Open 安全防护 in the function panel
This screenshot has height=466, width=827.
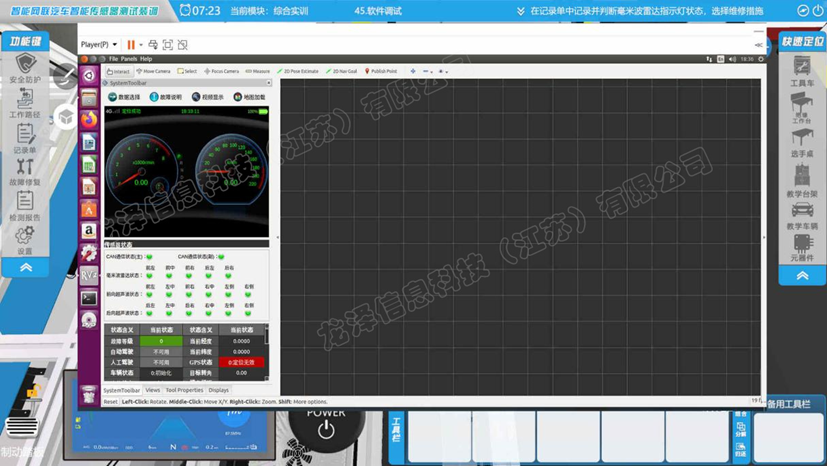(25, 69)
